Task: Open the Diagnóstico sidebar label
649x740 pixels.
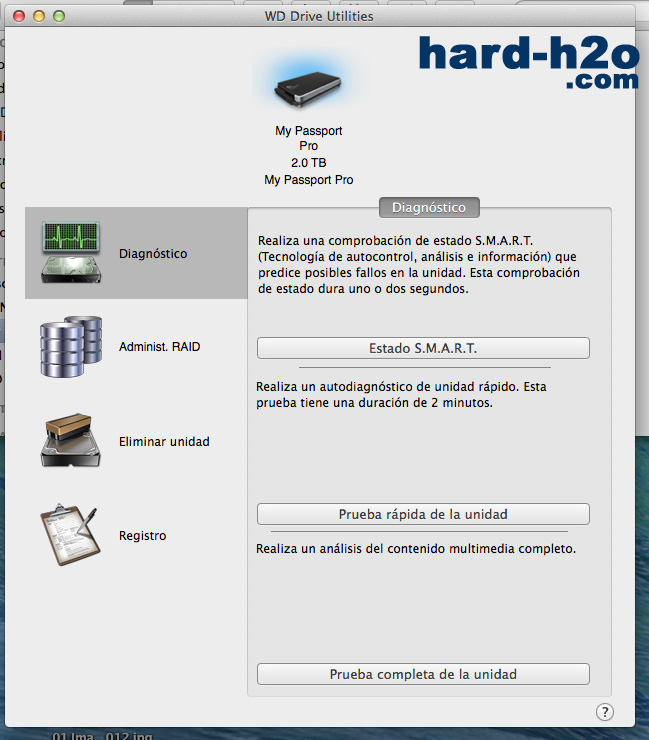Action: pyautogui.click(x=153, y=253)
